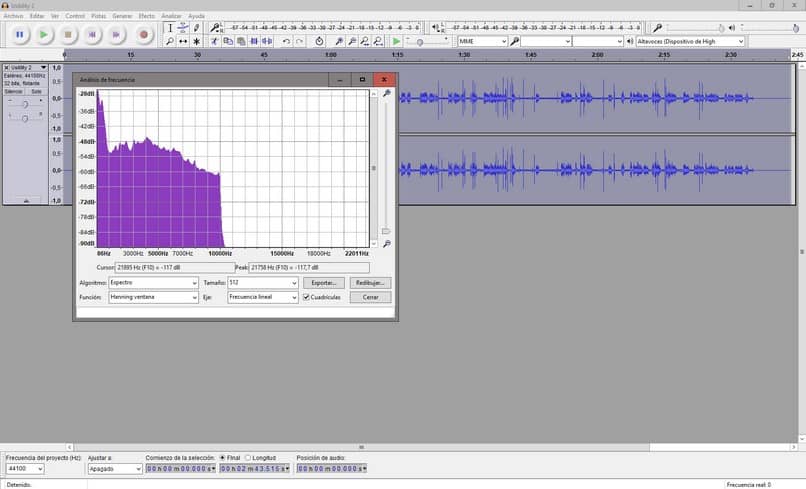This screenshot has height=489, width=806.
Task: Open the Analizar menu
Action: [171, 16]
